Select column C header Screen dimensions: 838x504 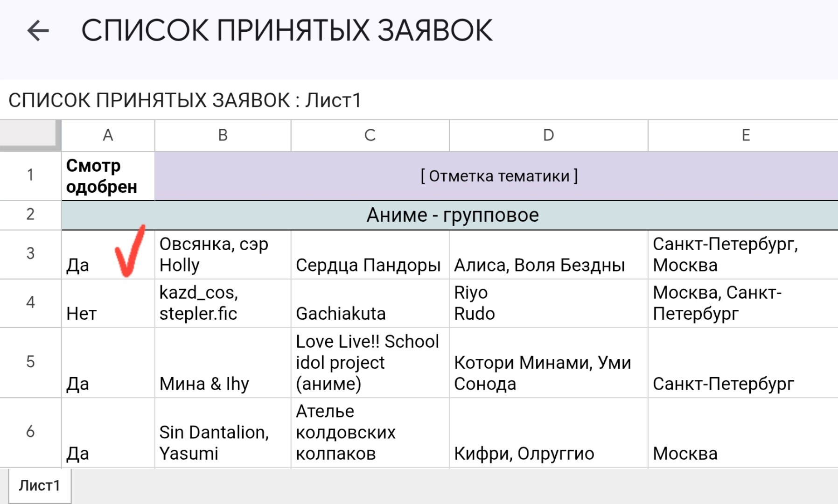click(370, 135)
